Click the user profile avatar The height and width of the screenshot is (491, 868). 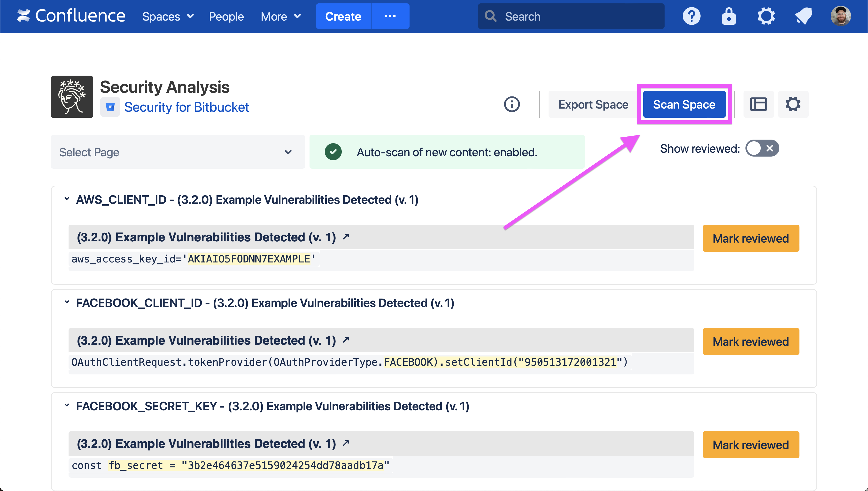(840, 16)
